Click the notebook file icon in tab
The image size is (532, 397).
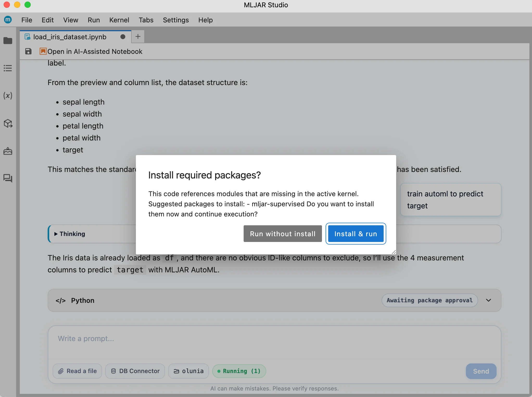pyautogui.click(x=27, y=37)
